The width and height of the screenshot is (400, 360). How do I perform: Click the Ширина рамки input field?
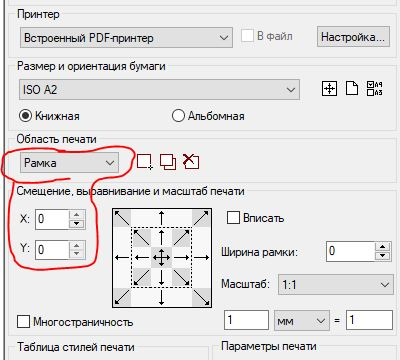(351, 251)
